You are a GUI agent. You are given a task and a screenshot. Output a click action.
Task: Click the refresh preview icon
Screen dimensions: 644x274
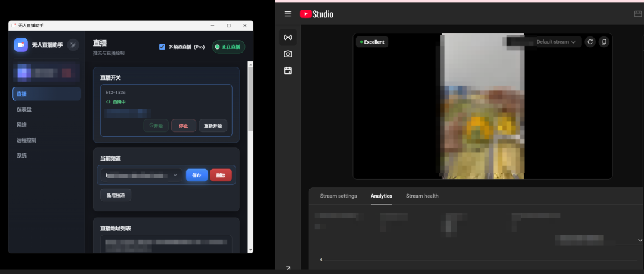(590, 42)
